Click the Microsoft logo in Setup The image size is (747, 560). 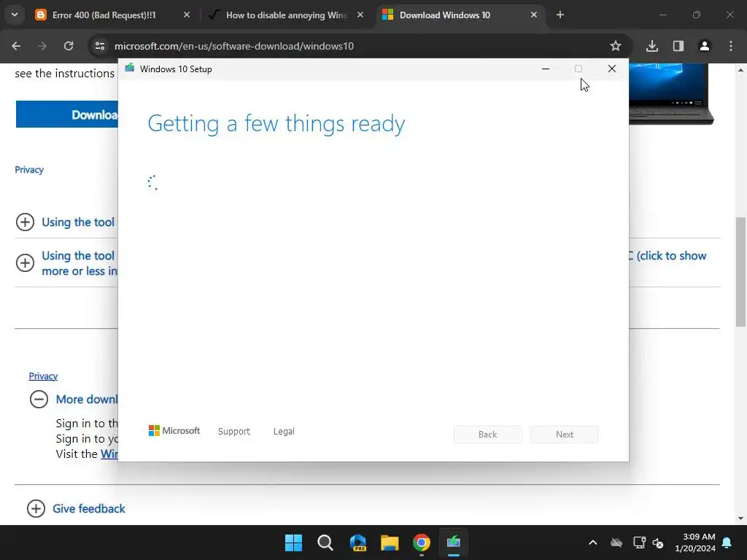pos(174,430)
